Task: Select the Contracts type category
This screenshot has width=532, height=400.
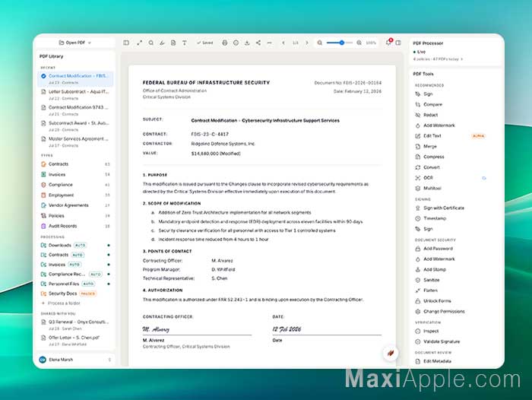Action: pyautogui.click(x=75, y=164)
